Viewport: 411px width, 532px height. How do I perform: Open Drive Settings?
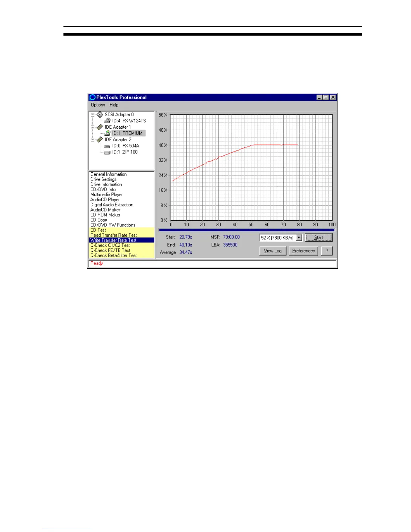click(x=103, y=179)
